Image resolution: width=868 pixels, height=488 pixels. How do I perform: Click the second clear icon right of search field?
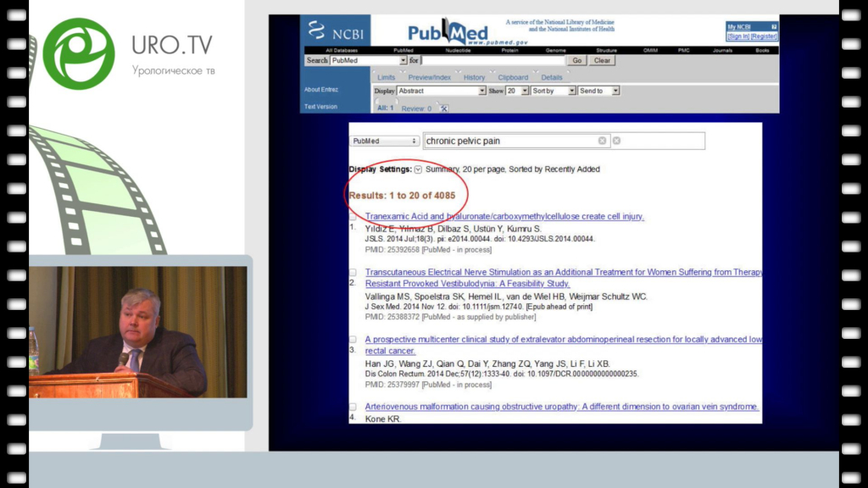[x=616, y=141]
